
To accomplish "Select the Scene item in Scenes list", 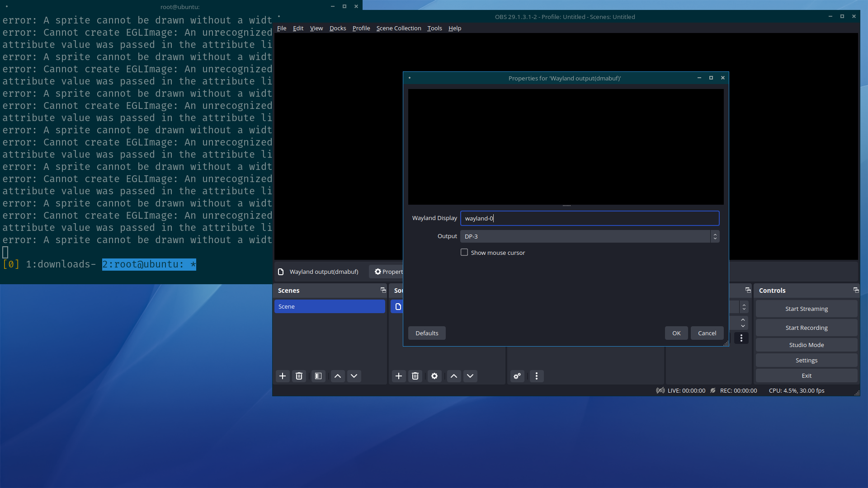I will point(330,306).
